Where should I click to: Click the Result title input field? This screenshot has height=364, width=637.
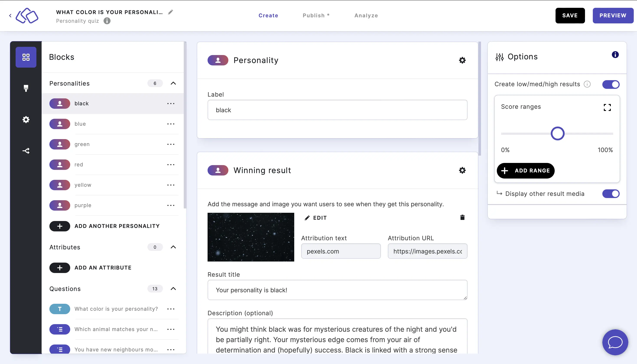click(337, 290)
